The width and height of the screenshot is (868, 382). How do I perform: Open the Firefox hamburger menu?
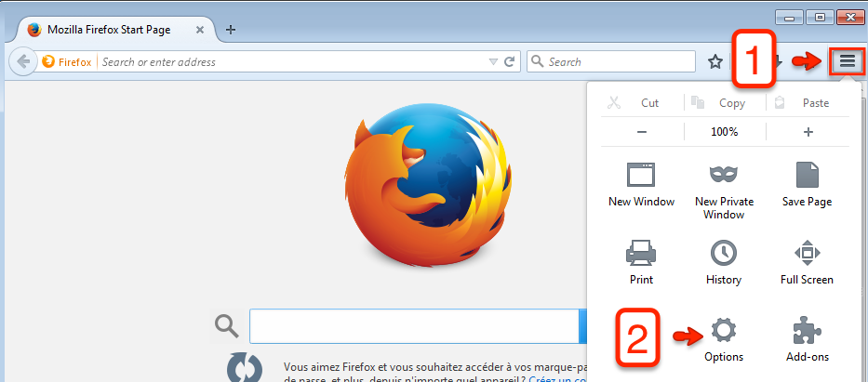click(x=847, y=61)
